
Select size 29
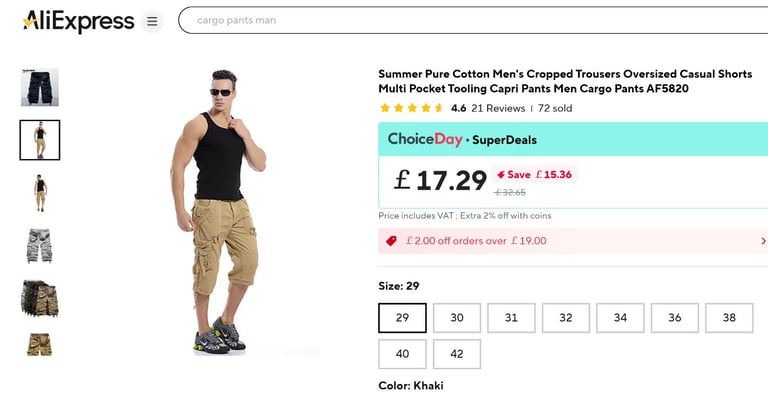(x=402, y=318)
